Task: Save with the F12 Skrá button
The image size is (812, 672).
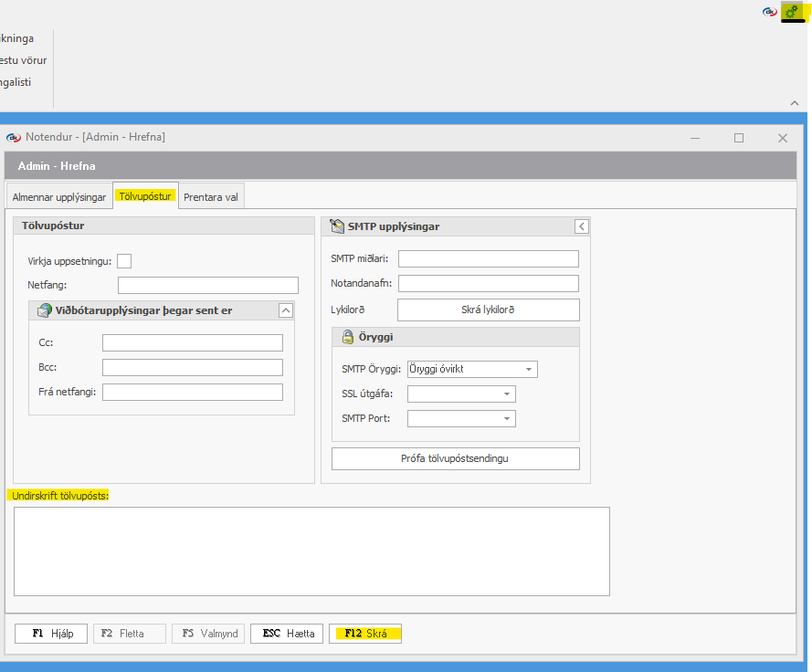Action: tap(365, 633)
